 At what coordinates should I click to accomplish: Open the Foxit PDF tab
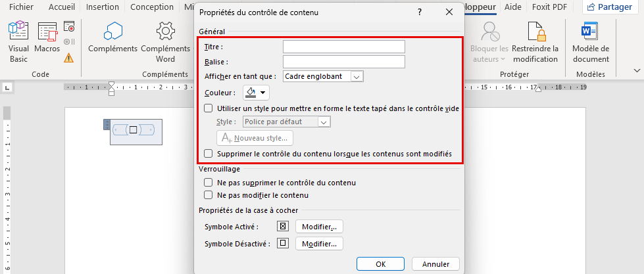(x=549, y=7)
